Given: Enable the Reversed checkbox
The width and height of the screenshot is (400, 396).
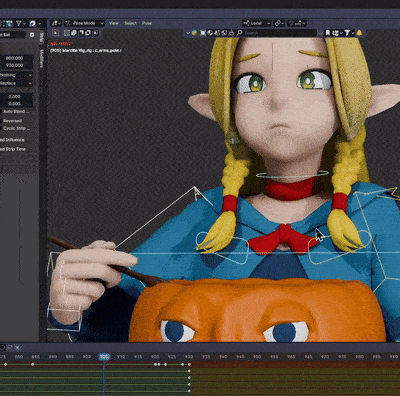Looking at the screenshot, I should pyautogui.click(x=1, y=121).
